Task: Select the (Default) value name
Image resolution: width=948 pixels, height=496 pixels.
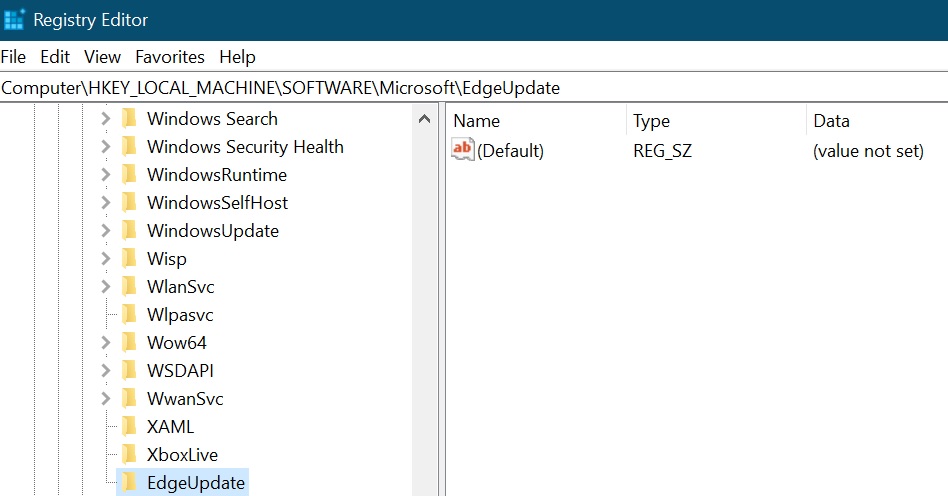Action: pyautogui.click(x=510, y=151)
